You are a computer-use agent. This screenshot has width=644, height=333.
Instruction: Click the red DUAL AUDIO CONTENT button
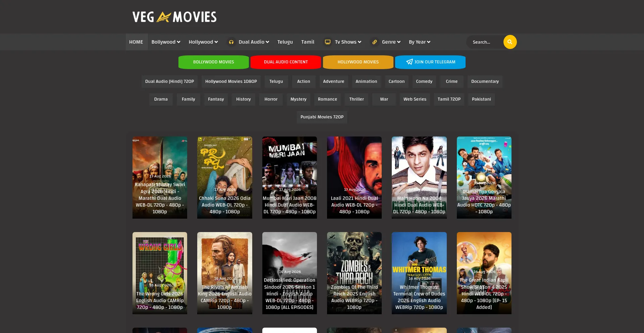coord(286,62)
